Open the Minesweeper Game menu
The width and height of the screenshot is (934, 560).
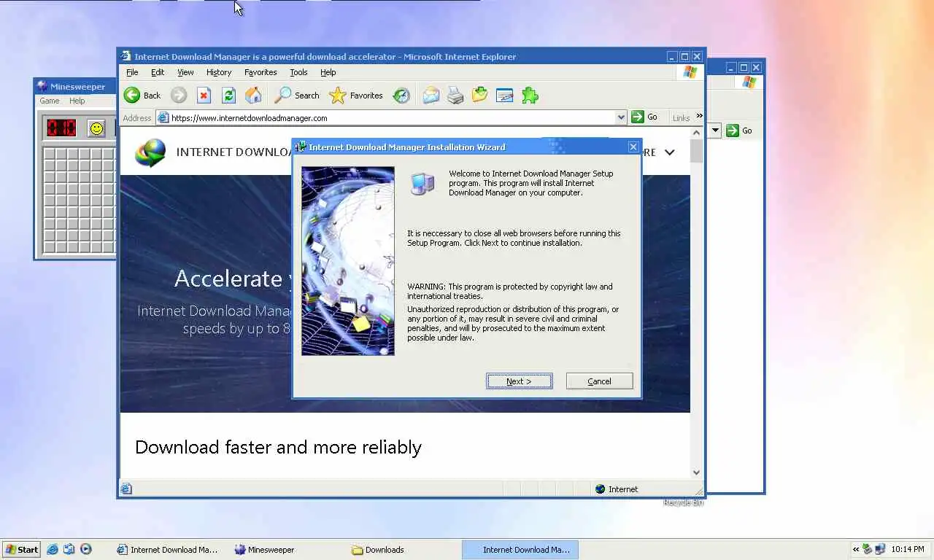50,101
